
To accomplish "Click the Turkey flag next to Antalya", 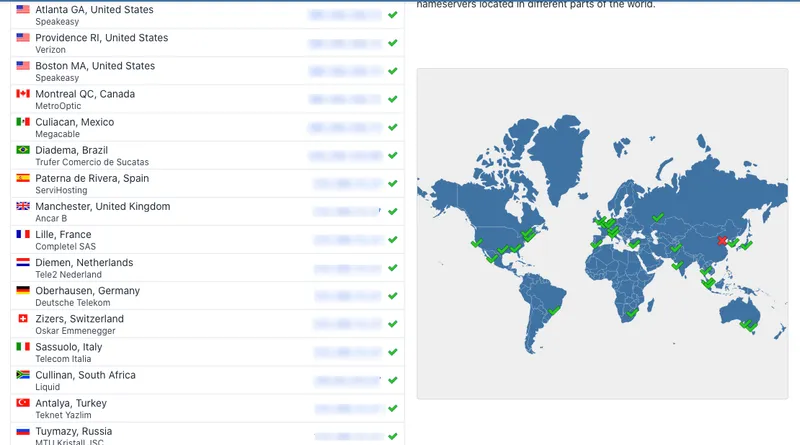I will pos(23,403).
